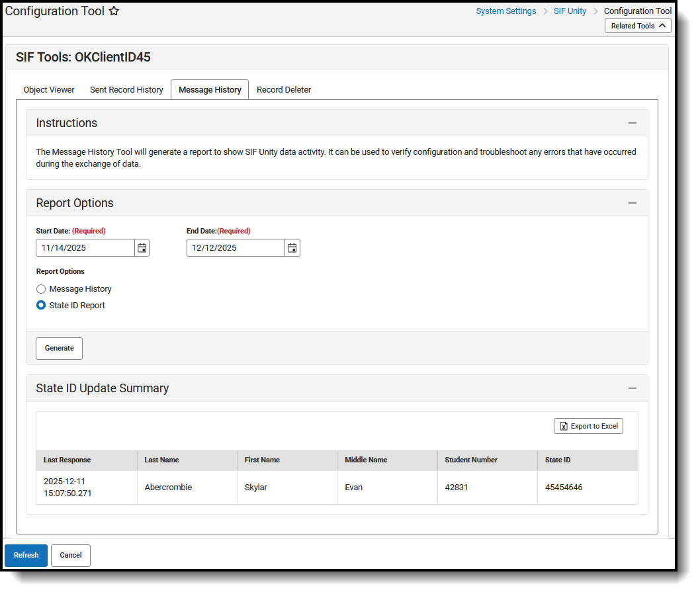The width and height of the screenshot is (700, 594).
Task: Click inside the Start Date input field
Action: (83, 247)
